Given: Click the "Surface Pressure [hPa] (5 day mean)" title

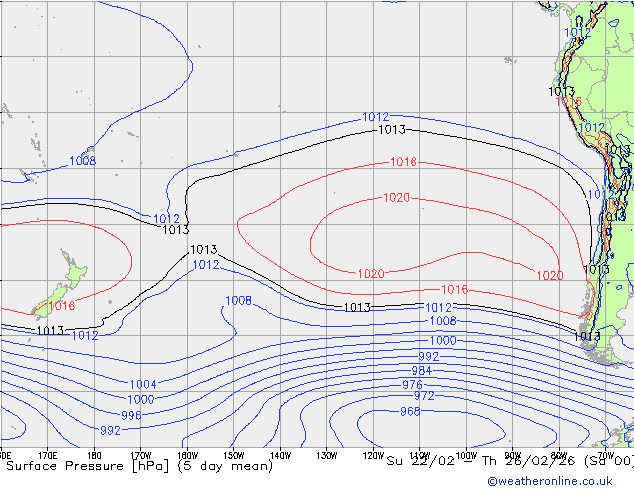Looking at the screenshot, I should [x=139, y=466].
